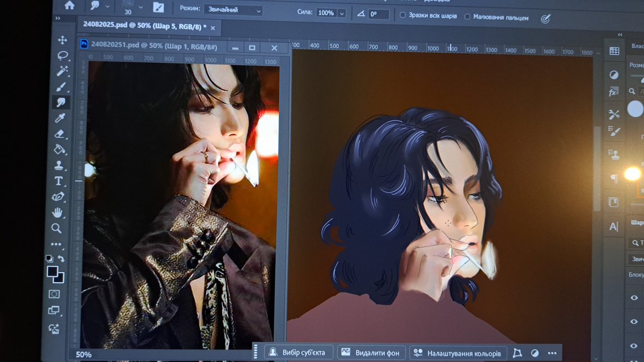Viewport: 644px width, 362px height.
Task: Select the Eraser tool
Action: [x=60, y=134]
